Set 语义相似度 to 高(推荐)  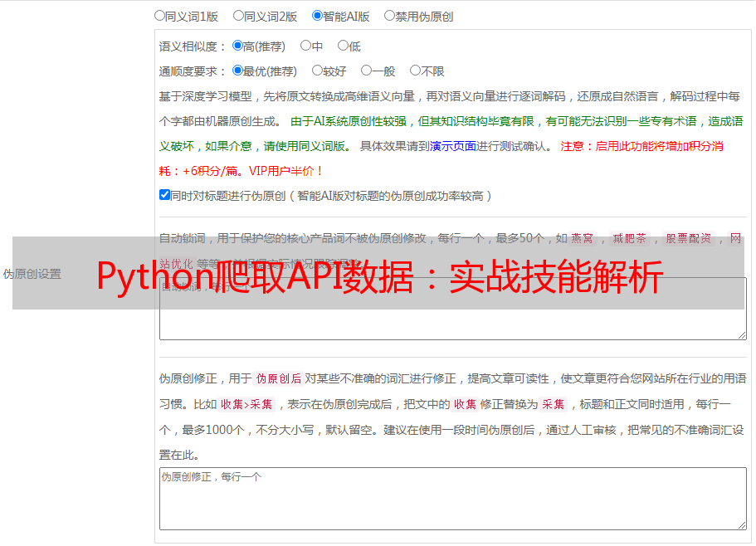point(237,46)
